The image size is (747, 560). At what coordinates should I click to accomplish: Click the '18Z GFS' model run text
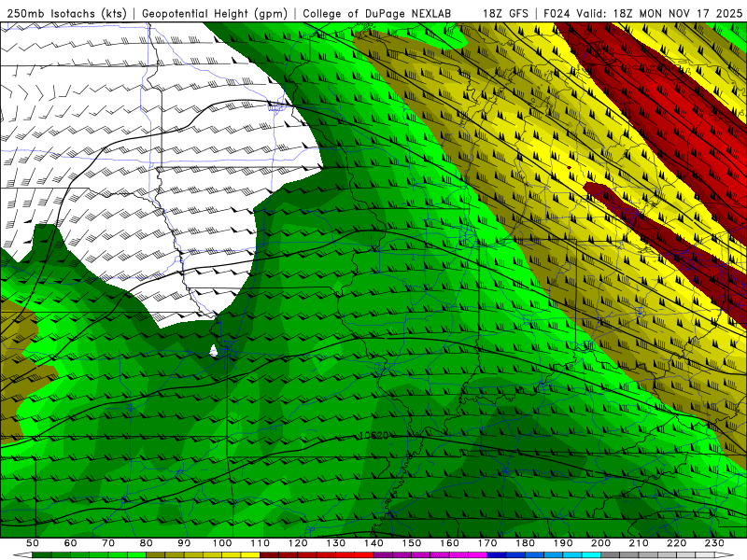505,14
